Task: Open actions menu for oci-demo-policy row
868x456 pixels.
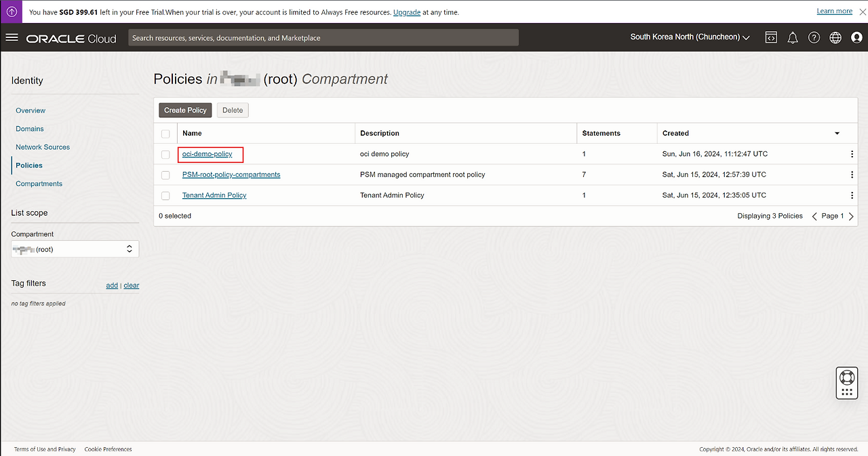Action: [x=852, y=154]
